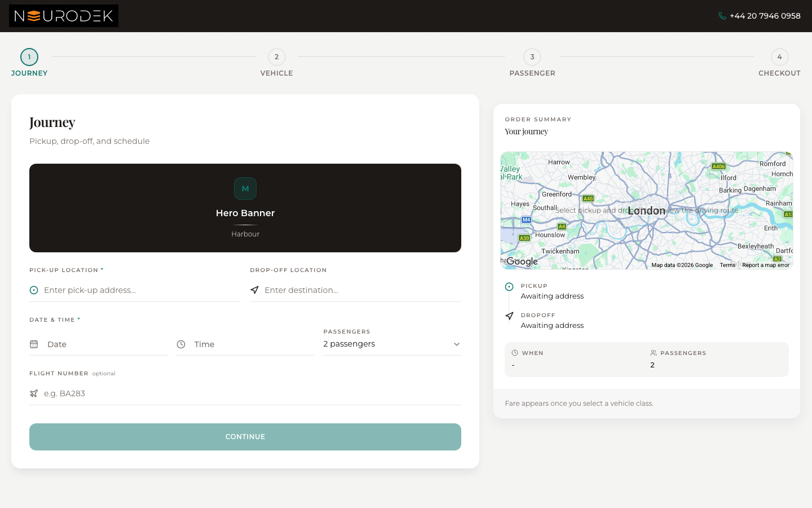Click pickup 'Awaiting address' text
The image size is (812, 508).
[552, 296]
